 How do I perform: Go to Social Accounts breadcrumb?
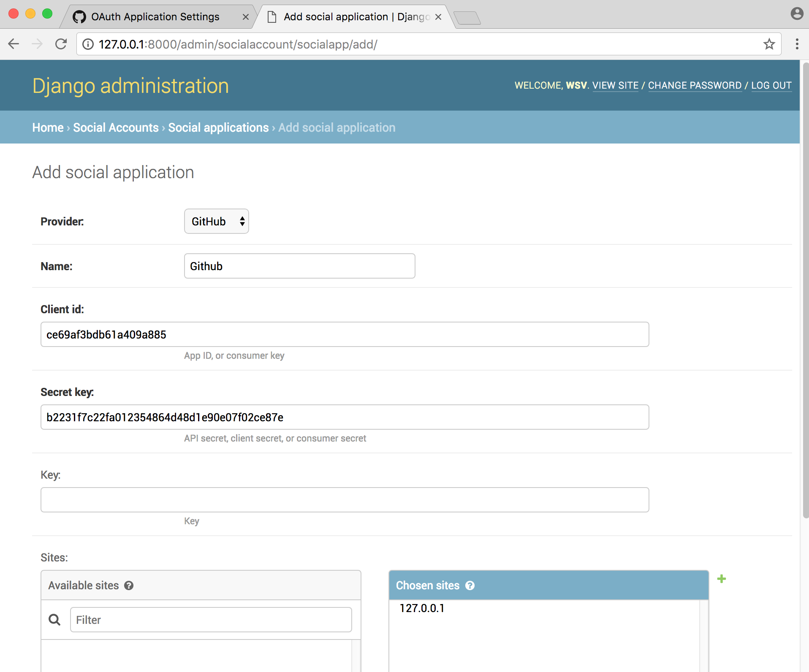[116, 127]
